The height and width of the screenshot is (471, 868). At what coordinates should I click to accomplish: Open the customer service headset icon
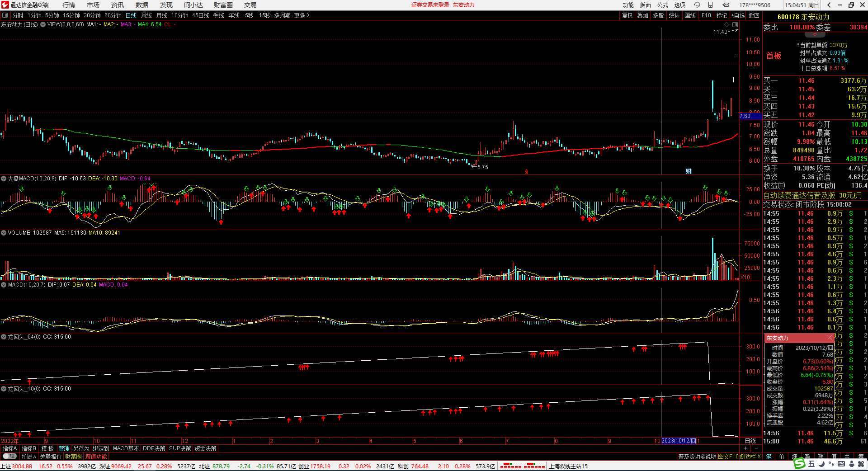pos(697,5)
